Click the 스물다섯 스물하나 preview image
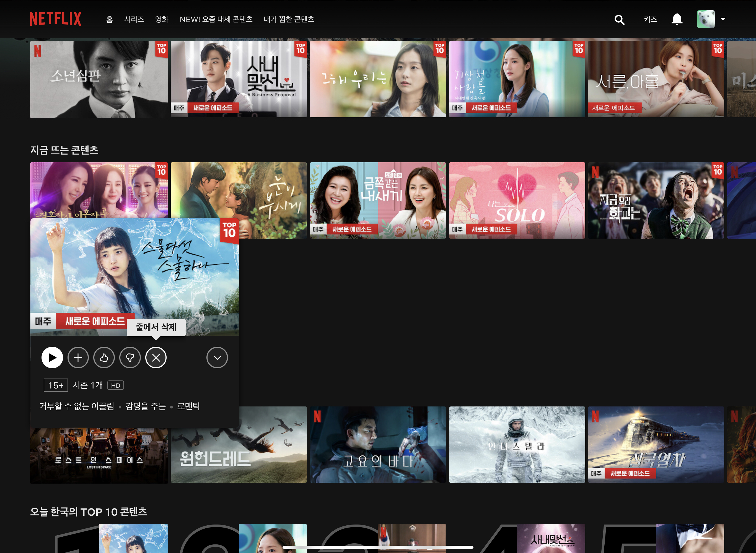The image size is (756, 553). 135,277
